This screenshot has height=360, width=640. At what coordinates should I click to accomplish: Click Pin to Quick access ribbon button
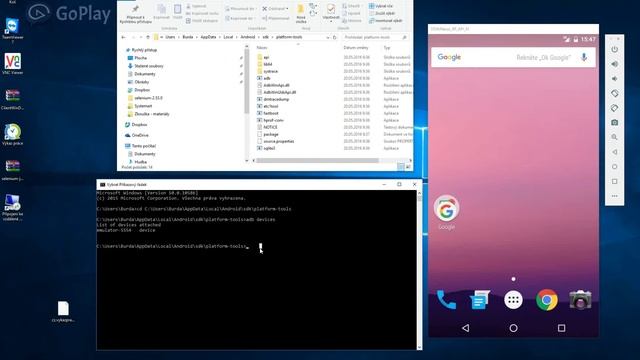(x=136, y=14)
